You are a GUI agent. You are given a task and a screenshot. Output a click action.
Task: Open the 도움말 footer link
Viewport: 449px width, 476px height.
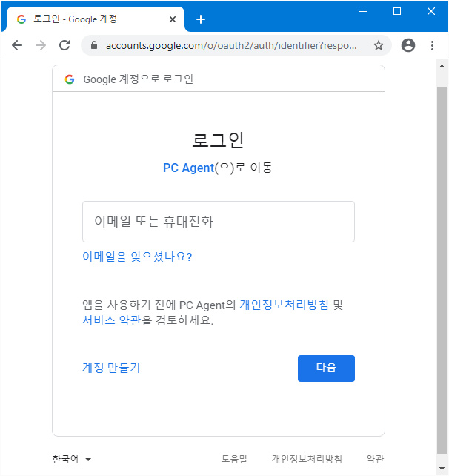[x=234, y=459]
